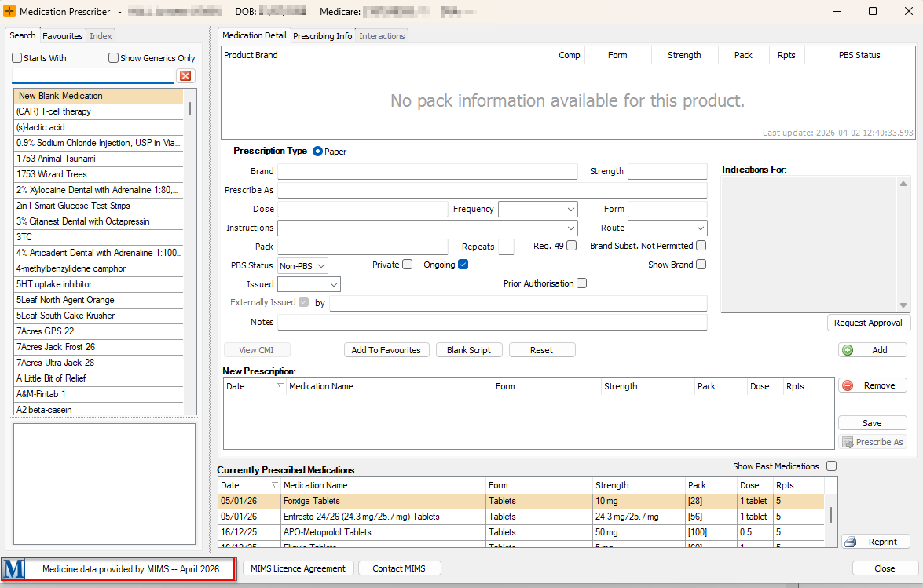Open the Favourites tab
The image size is (923, 588).
[63, 36]
